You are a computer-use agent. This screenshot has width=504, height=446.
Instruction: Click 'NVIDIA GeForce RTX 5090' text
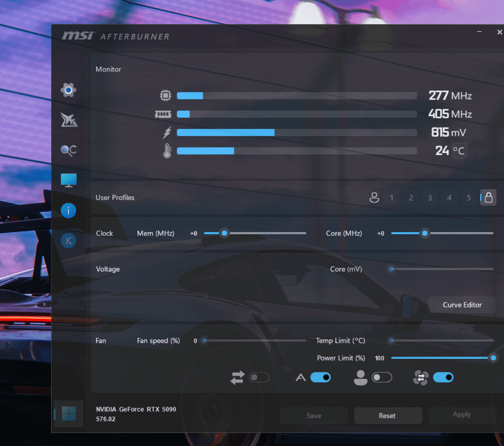[x=136, y=409]
